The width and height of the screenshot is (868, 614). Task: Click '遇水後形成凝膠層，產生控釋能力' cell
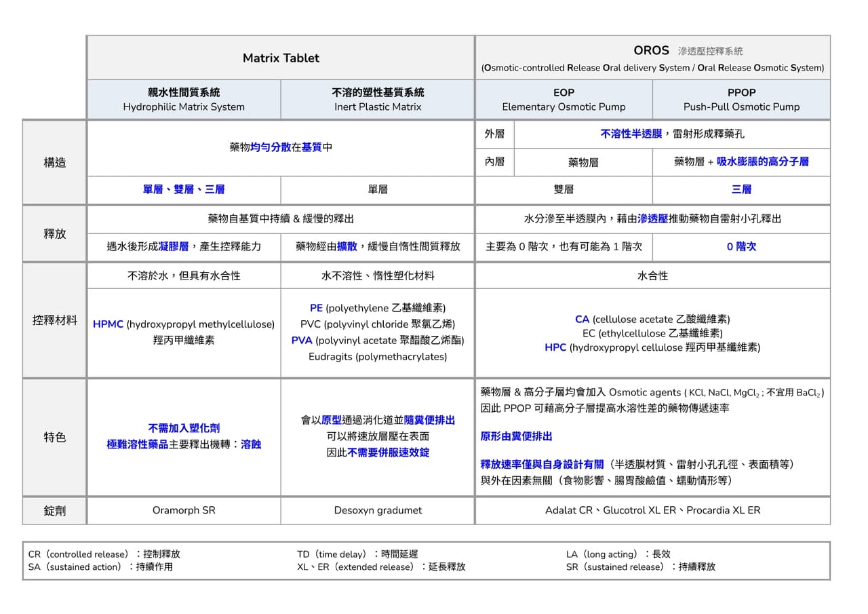tap(184, 247)
